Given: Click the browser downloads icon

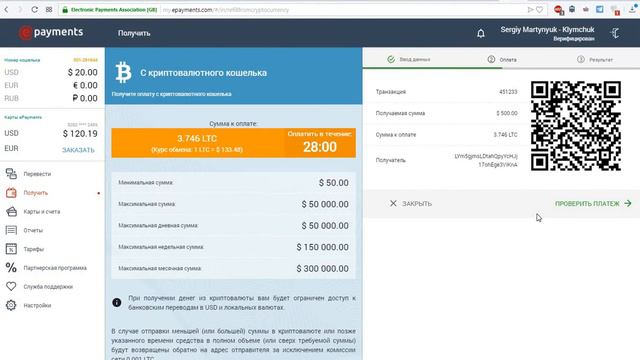Looking at the screenshot, I should (632, 9).
